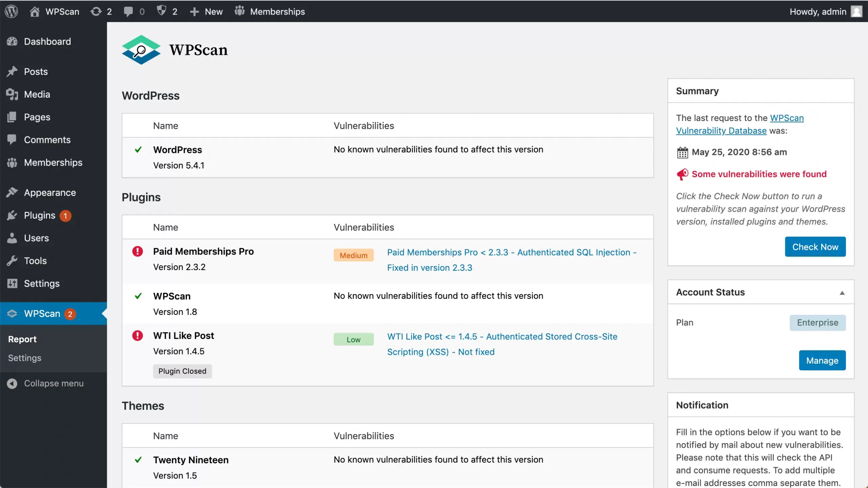Open the WordPress logo menu
868x488 pixels.
(11, 11)
